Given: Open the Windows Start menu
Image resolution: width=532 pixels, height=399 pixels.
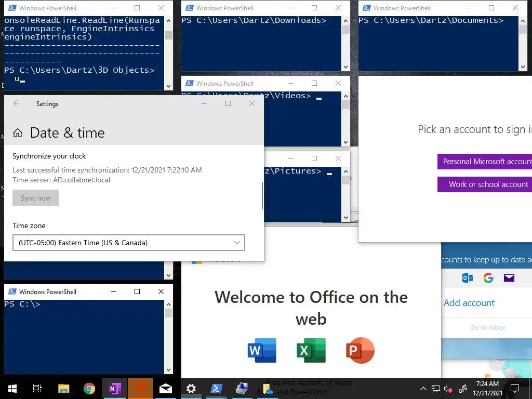Looking at the screenshot, I should click(12, 389).
